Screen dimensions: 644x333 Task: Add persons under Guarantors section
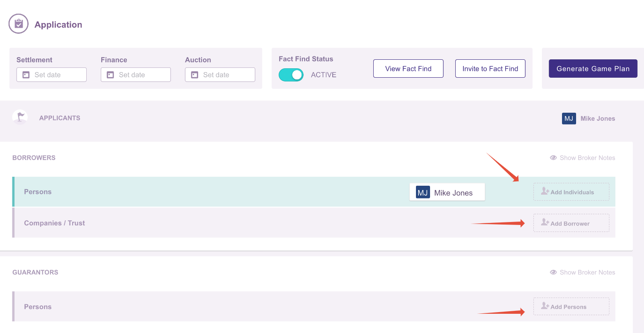pyautogui.click(x=571, y=306)
